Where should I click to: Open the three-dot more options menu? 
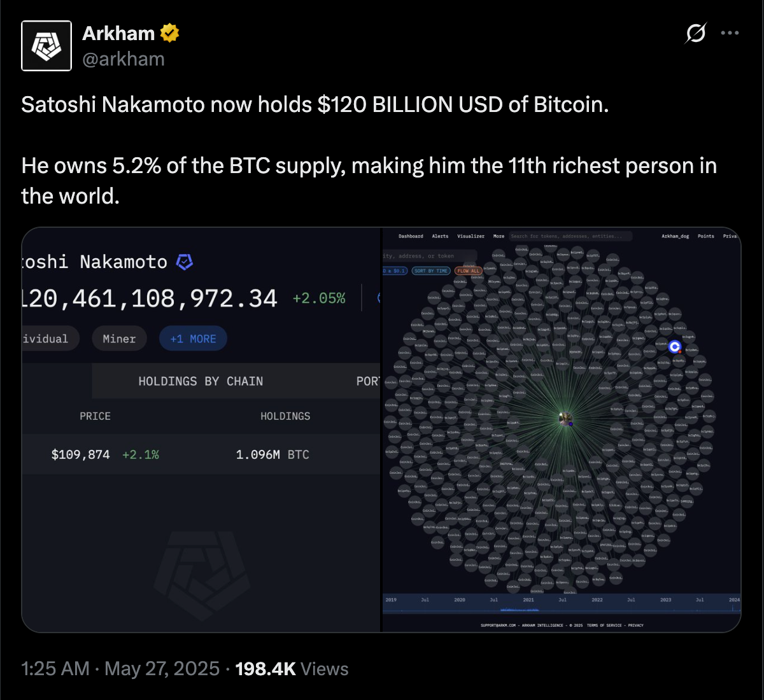click(730, 32)
